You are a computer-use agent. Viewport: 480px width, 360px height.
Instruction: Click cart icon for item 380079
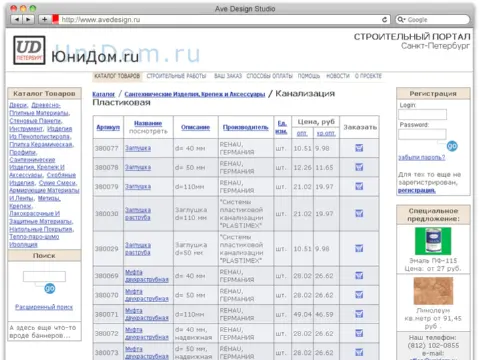359,186
